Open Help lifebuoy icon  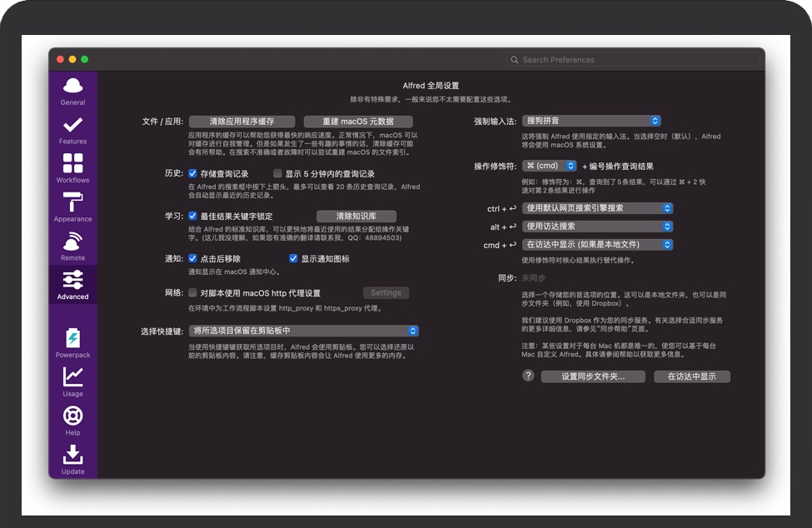click(x=72, y=416)
